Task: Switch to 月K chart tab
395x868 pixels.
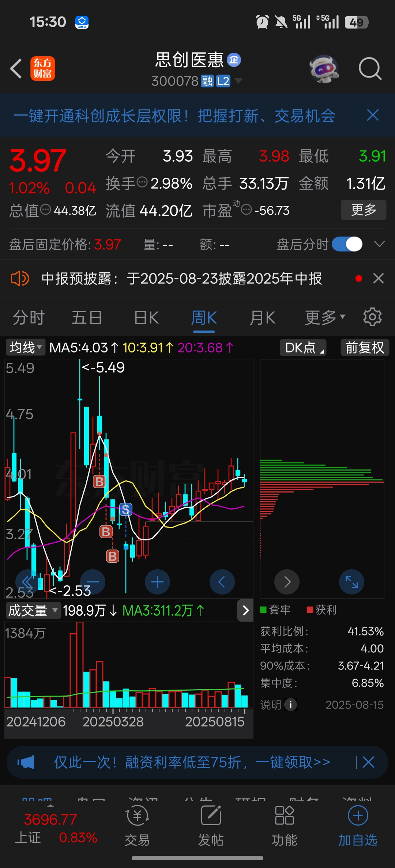Action: [263, 317]
